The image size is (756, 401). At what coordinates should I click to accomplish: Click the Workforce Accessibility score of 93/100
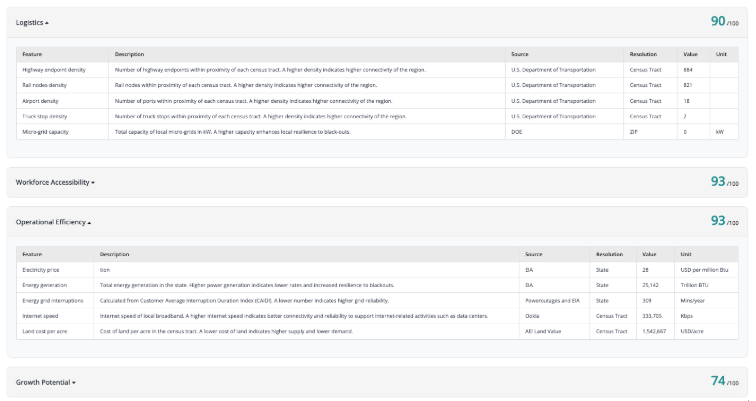point(724,181)
